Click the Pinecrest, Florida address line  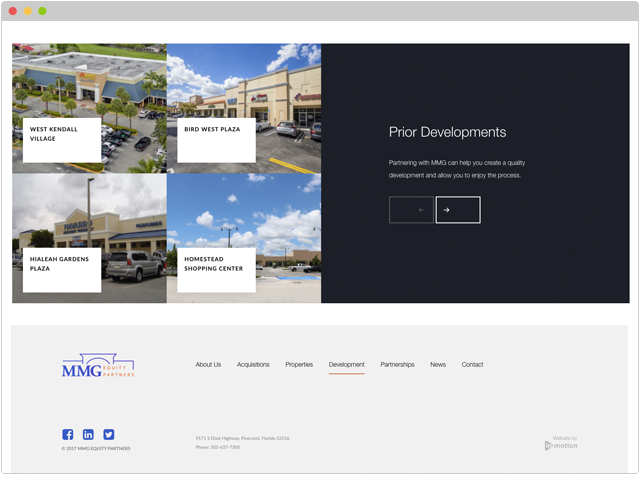tap(242, 438)
